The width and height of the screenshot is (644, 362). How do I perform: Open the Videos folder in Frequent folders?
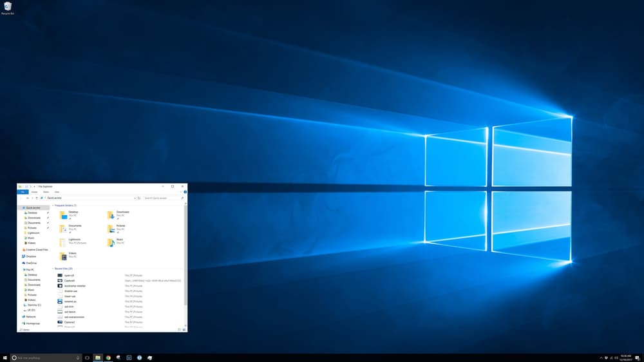(x=68, y=256)
